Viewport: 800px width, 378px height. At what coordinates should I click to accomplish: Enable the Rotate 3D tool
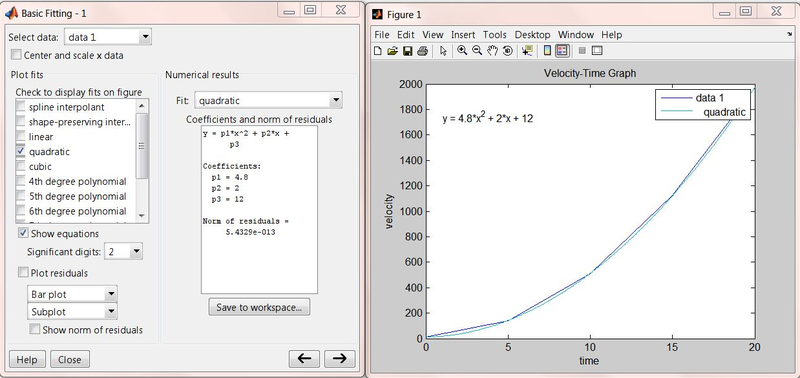(507, 51)
